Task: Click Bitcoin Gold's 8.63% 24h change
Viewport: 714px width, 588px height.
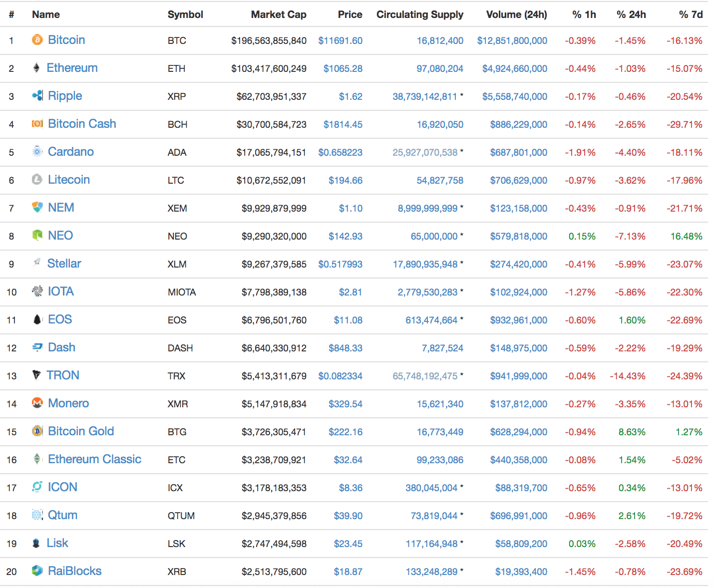Action: pyautogui.click(x=632, y=432)
